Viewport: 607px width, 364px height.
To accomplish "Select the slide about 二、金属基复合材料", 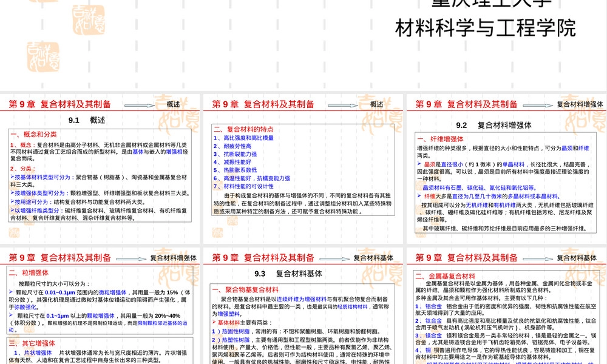I will 507,306.
